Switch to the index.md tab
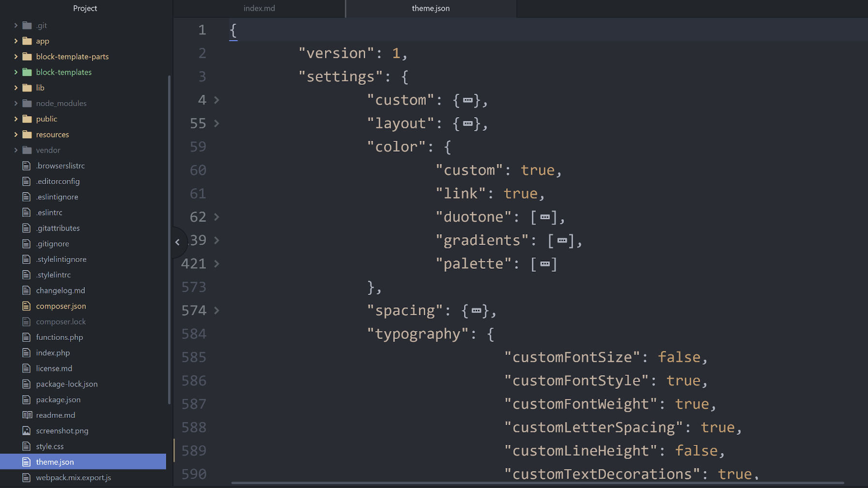Screen dimensions: 868x488 (x=259, y=8)
